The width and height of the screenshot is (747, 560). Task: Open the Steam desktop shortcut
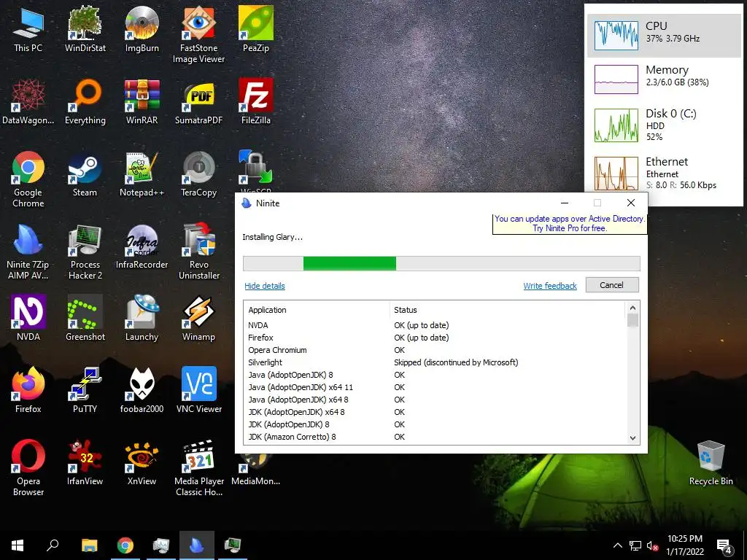coord(85,174)
